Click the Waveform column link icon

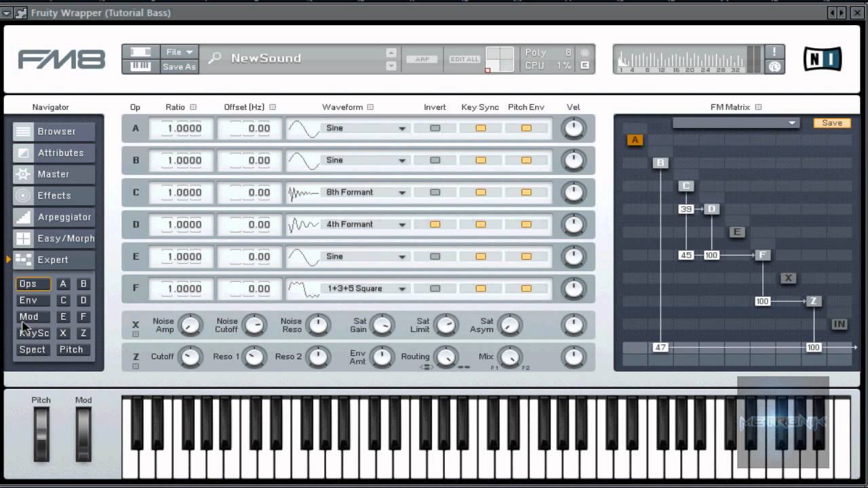pos(370,107)
